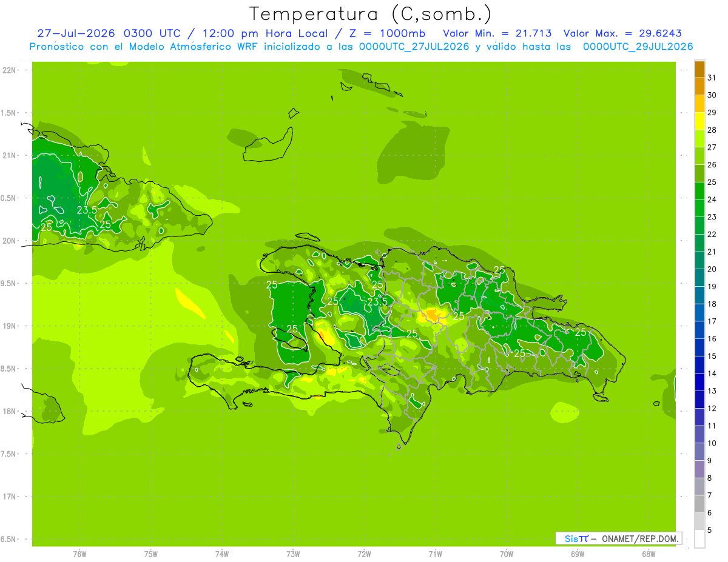This screenshot has width=728, height=562.
Task: Click the "21N" latitude label
Action: pos(8,155)
